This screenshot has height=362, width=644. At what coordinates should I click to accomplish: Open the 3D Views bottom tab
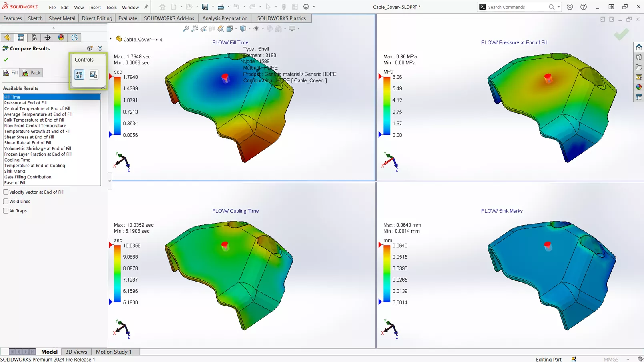(76, 352)
